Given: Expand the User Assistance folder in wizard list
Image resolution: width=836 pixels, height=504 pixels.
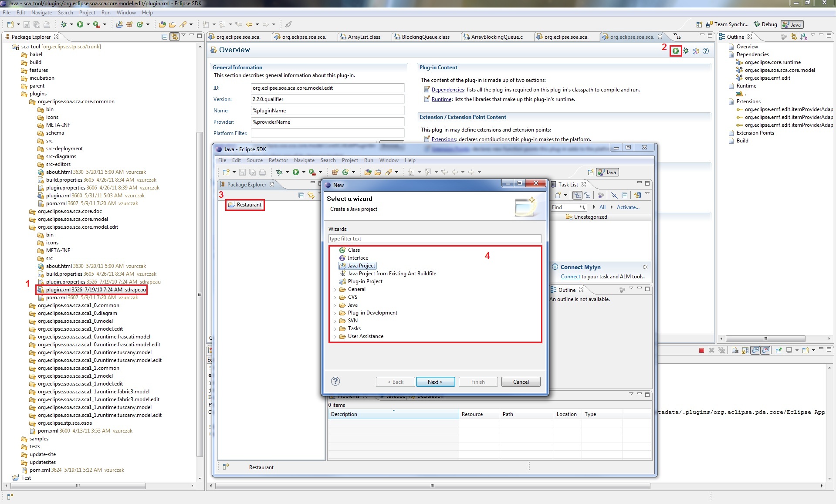Looking at the screenshot, I should point(335,337).
